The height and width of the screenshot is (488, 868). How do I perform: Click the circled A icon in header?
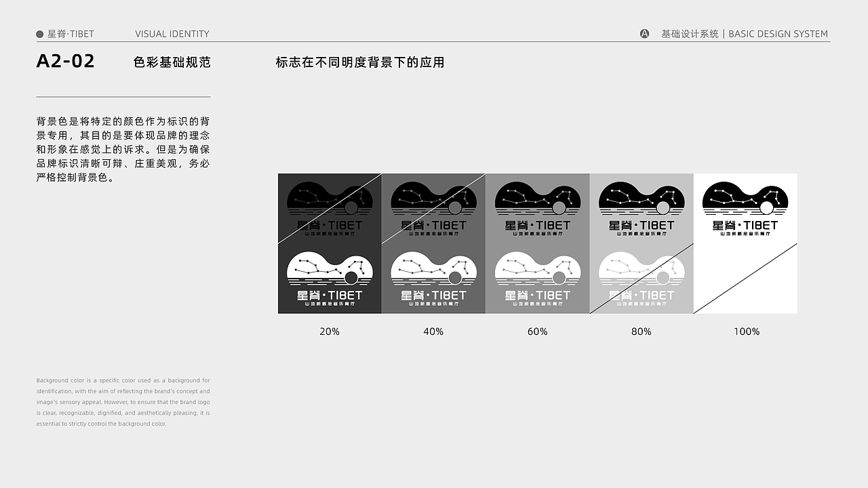click(645, 34)
